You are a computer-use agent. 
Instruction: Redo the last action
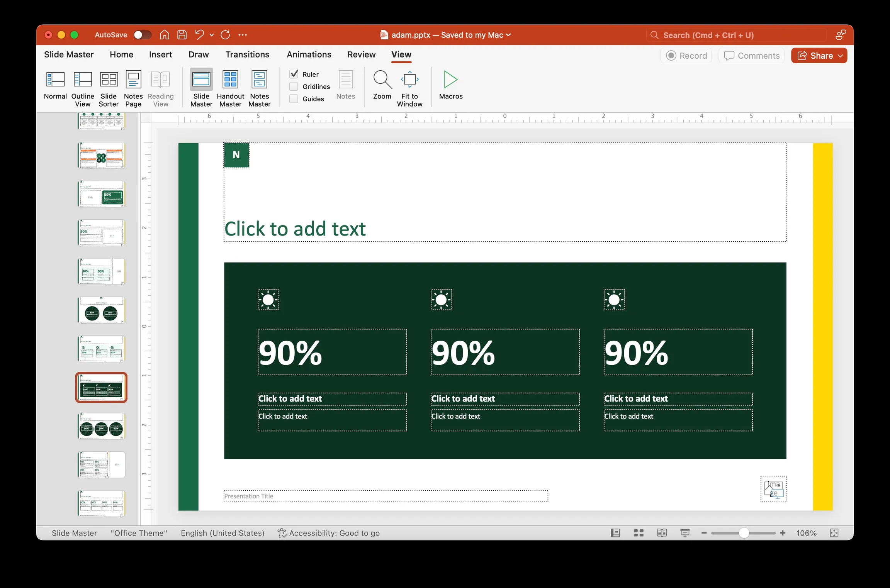[x=225, y=35]
